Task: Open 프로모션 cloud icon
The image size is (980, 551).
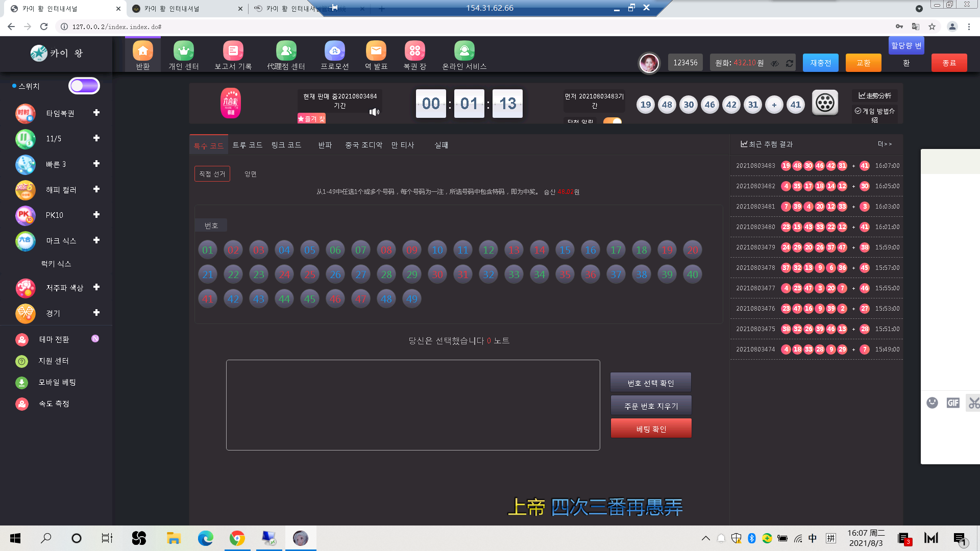Action: pos(335,51)
